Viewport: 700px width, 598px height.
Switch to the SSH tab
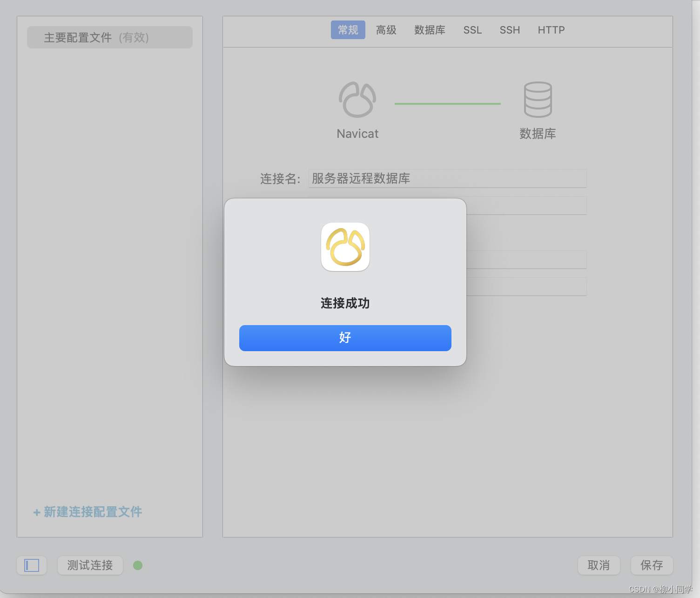510,30
